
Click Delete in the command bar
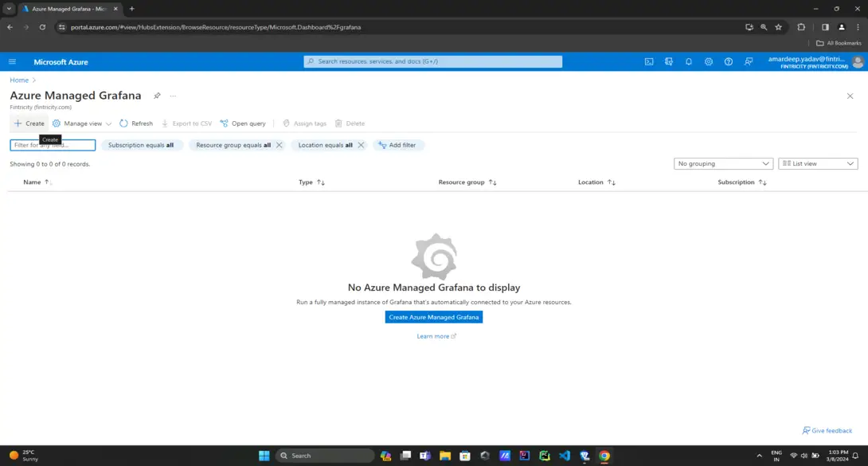click(x=350, y=123)
